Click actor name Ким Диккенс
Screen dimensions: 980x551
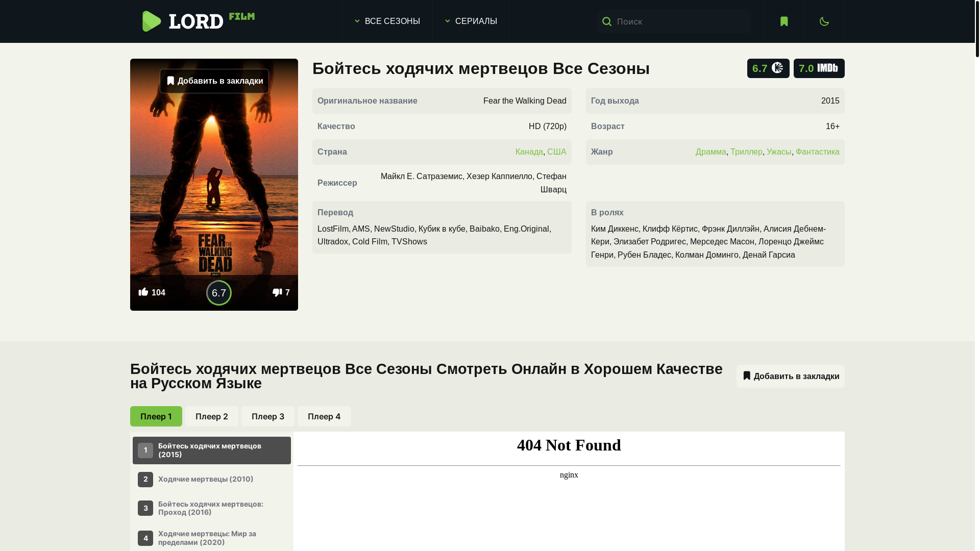(615, 229)
